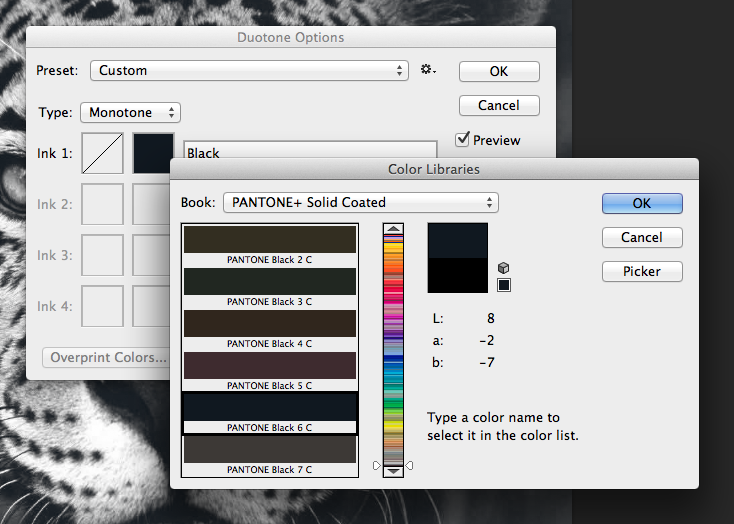Click the rainbow color strip slider
The width and height of the screenshot is (734, 524).
tap(393, 350)
